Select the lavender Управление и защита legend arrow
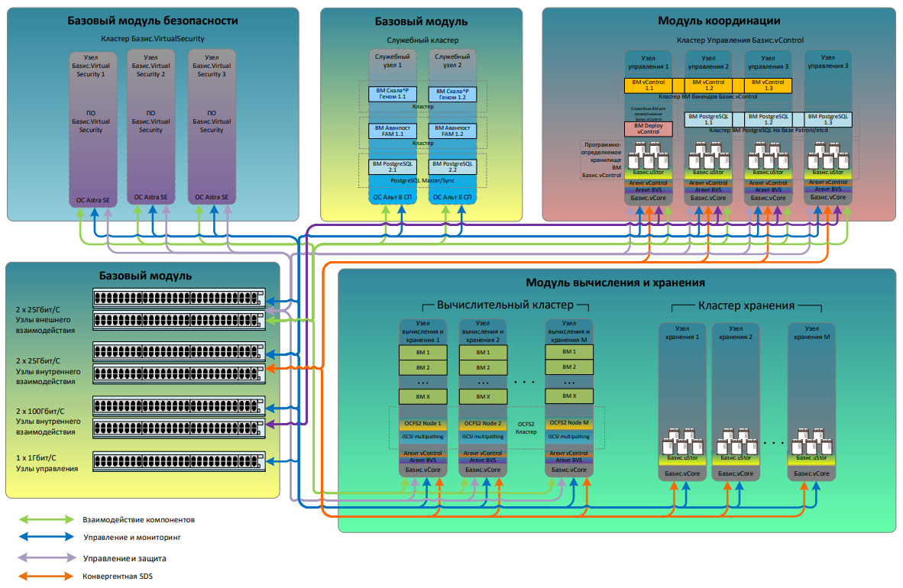 [47, 557]
